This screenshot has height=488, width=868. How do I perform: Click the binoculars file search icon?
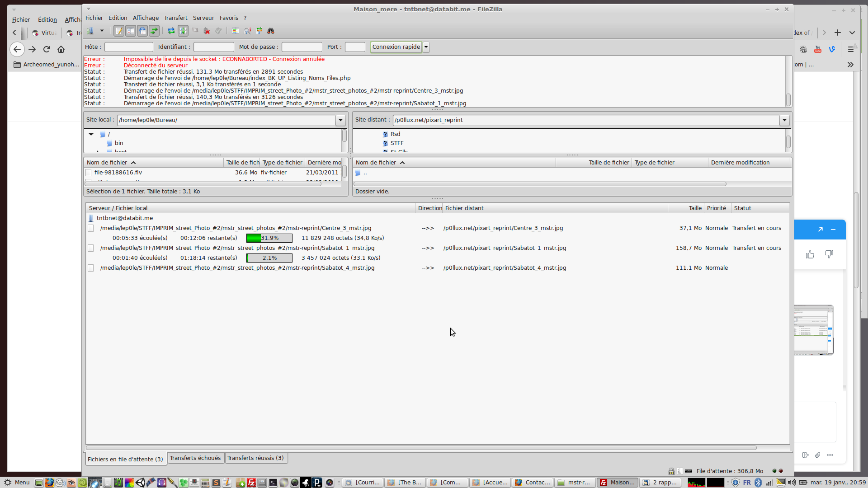271,31
